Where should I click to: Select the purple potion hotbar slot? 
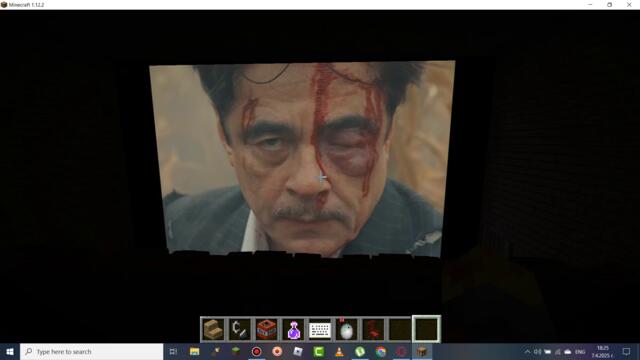tap(293, 329)
